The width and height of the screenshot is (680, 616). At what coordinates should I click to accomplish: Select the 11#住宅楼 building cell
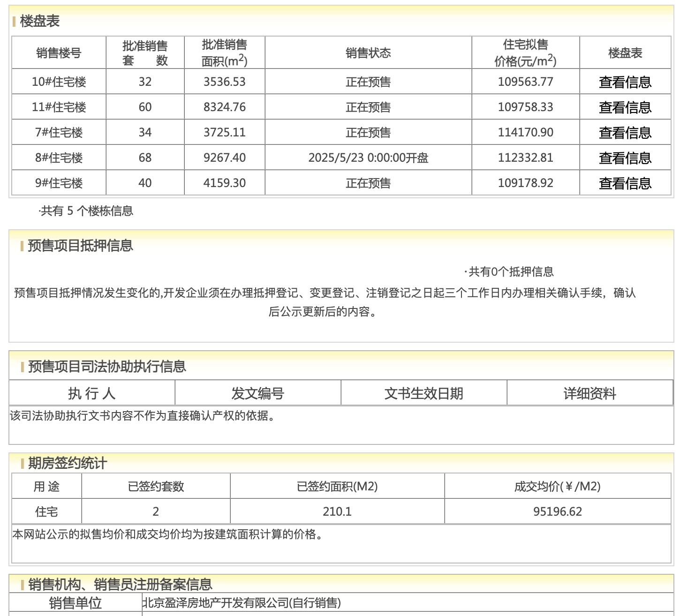click(x=59, y=107)
